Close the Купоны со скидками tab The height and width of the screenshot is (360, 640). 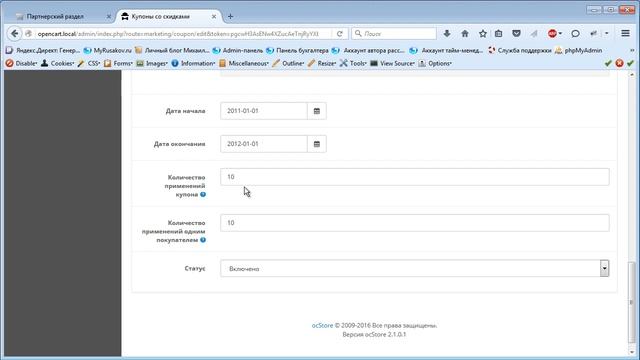tap(214, 16)
